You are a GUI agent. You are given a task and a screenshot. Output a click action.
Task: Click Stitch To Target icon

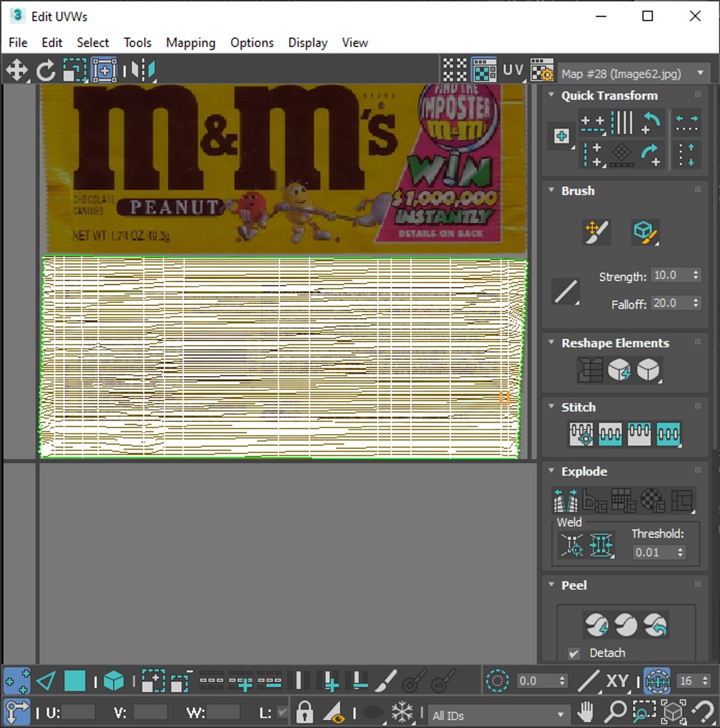point(581,435)
